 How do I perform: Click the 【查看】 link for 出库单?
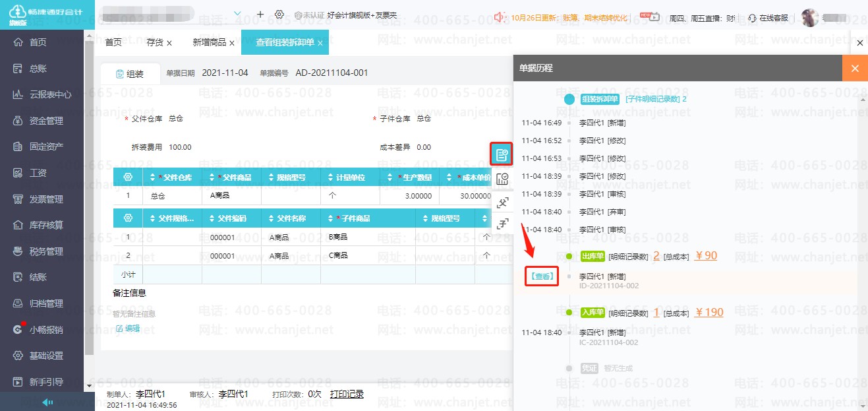pos(542,276)
